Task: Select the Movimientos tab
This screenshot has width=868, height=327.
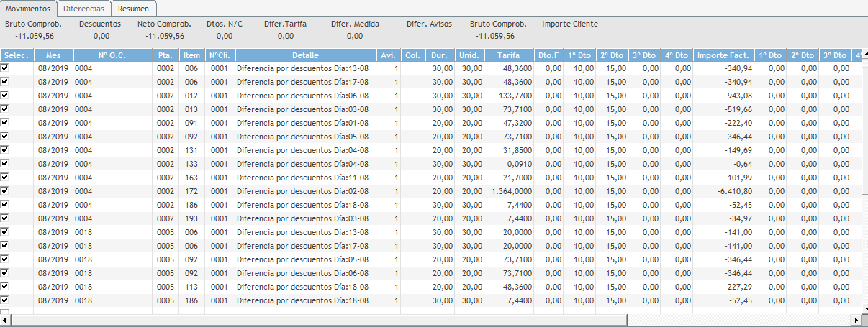Action: 28,9
